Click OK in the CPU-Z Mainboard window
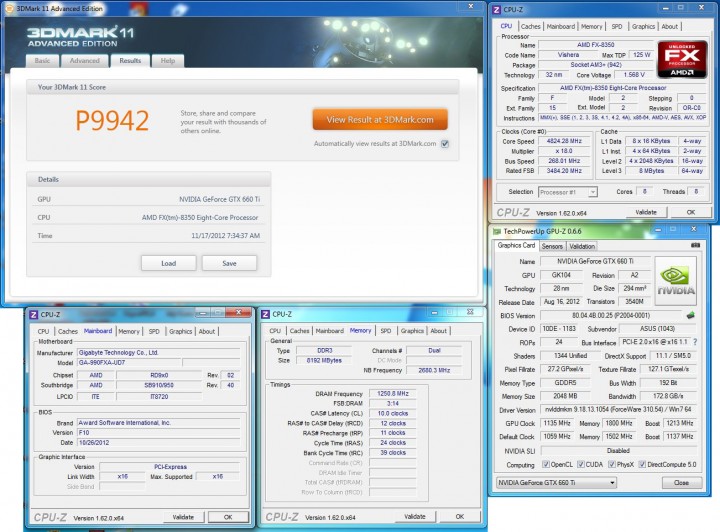Viewport: 720px width, 532px height. click(x=228, y=517)
